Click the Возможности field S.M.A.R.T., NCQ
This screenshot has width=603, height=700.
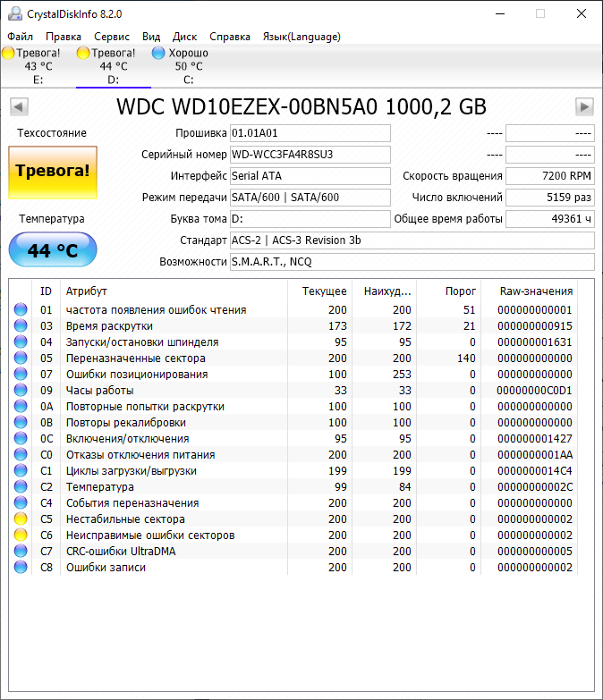pyautogui.click(x=412, y=262)
